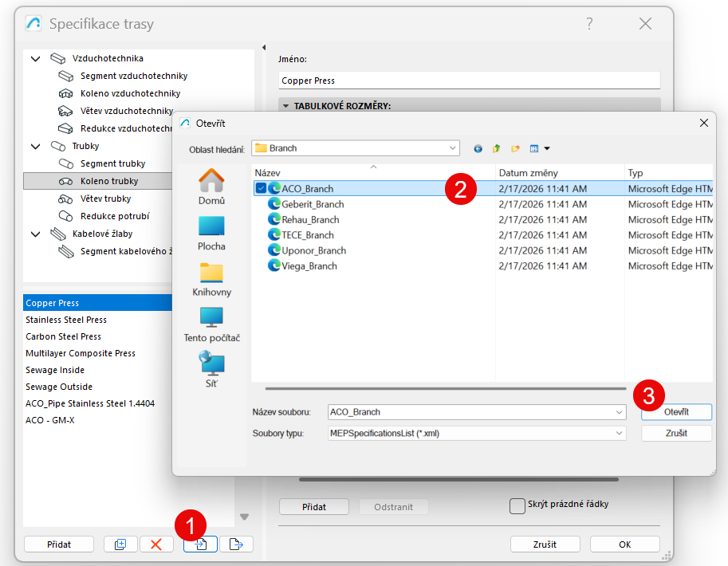Viewport: 728px width, 566px height.
Task: Open the view menu dropdown arrow
Action: pyautogui.click(x=547, y=148)
